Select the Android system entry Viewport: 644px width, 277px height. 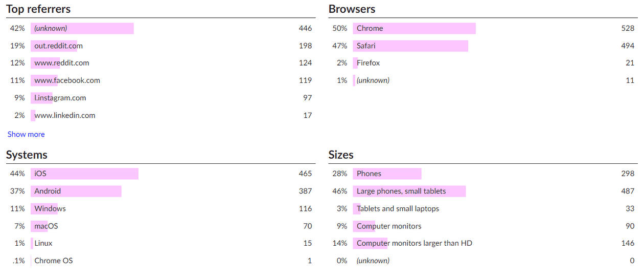[x=48, y=191]
